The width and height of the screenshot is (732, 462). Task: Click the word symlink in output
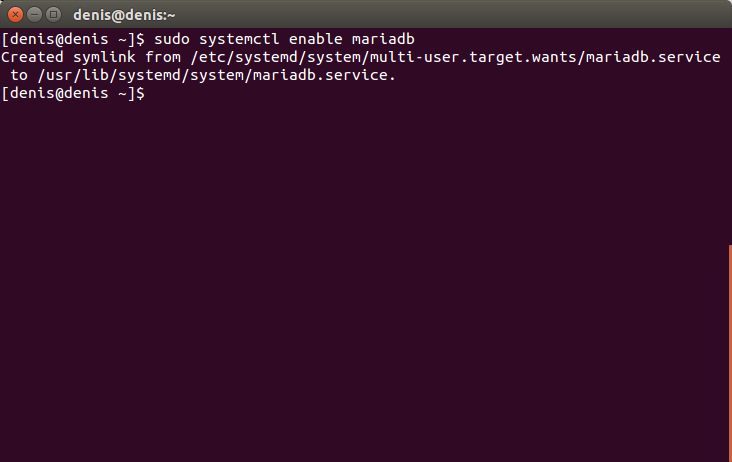105,57
